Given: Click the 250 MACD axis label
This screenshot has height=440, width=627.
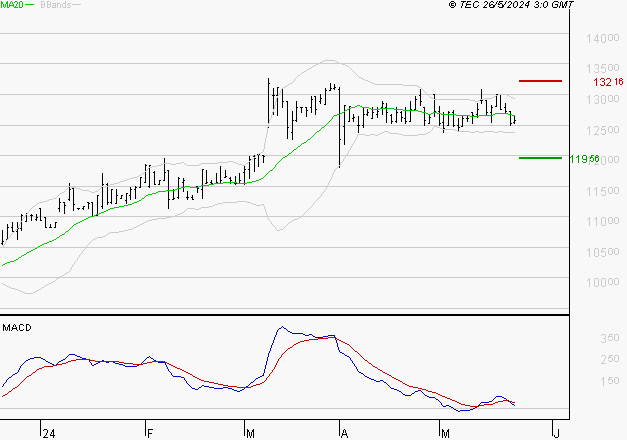Looking at the screenshot, I should pos(610,359).
